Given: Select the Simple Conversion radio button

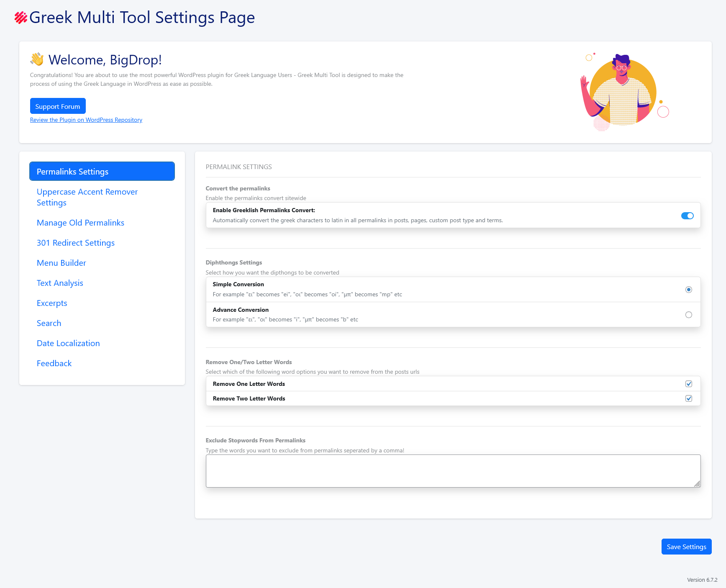Looking at the screenshot, I should (x=688, y=290).
